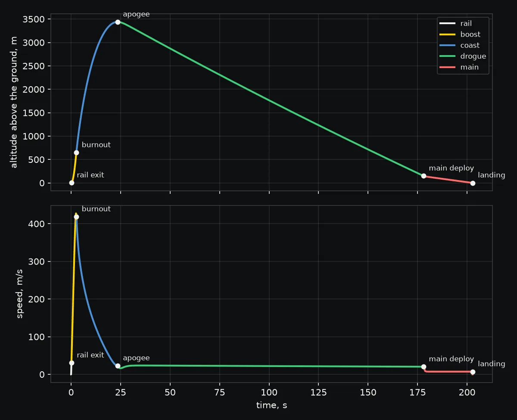The image size is (517, 420).
Task: Click the 200 time tick label
Action: coord(467,392)
